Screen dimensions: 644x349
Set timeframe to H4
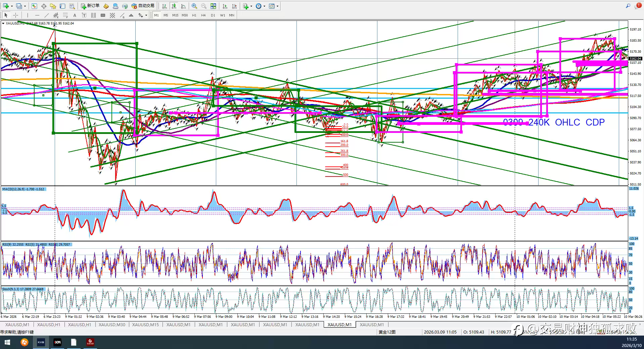[203, 15]
